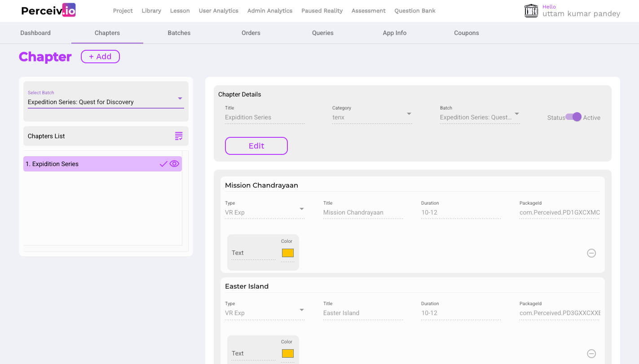Open the Orders tab
This screenshot has height=364, width=639.
[x=251, y=33]
